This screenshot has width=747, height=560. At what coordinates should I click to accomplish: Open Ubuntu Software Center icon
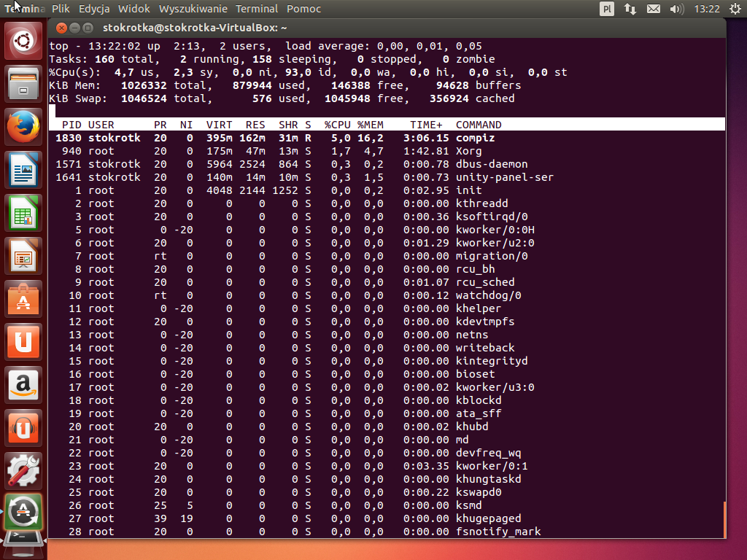pyautogui.click(x=24, y=299)
